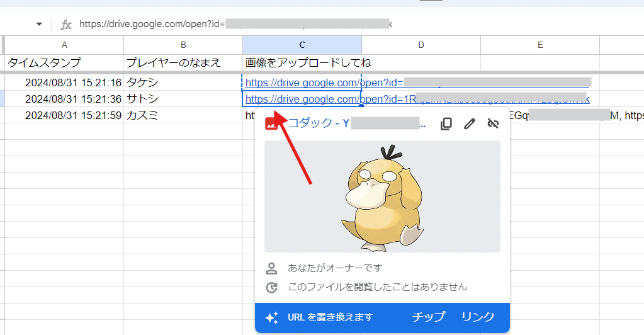Screen dimensions: 644x335
Task: Click the person owner icon in the popup
Action: (271, 268)
